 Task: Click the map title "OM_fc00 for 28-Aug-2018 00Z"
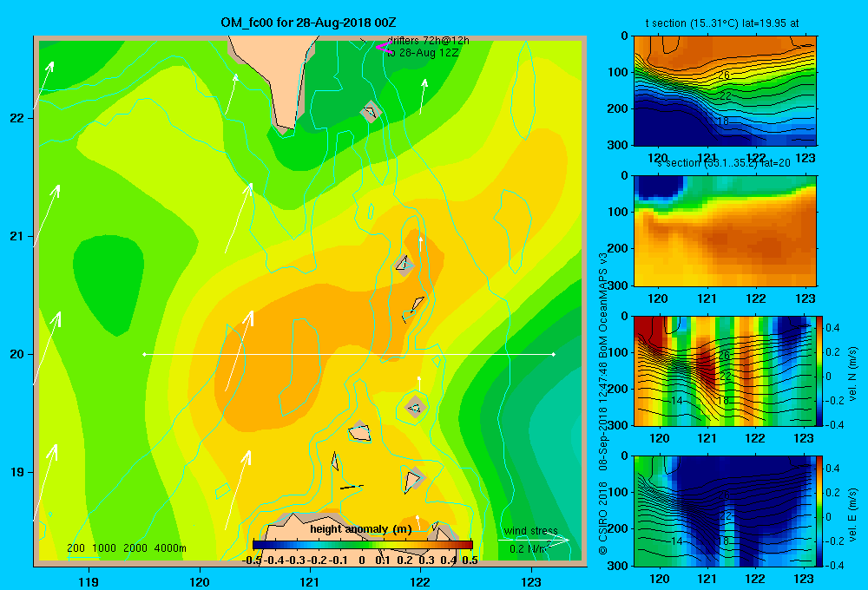coord(308,23)
